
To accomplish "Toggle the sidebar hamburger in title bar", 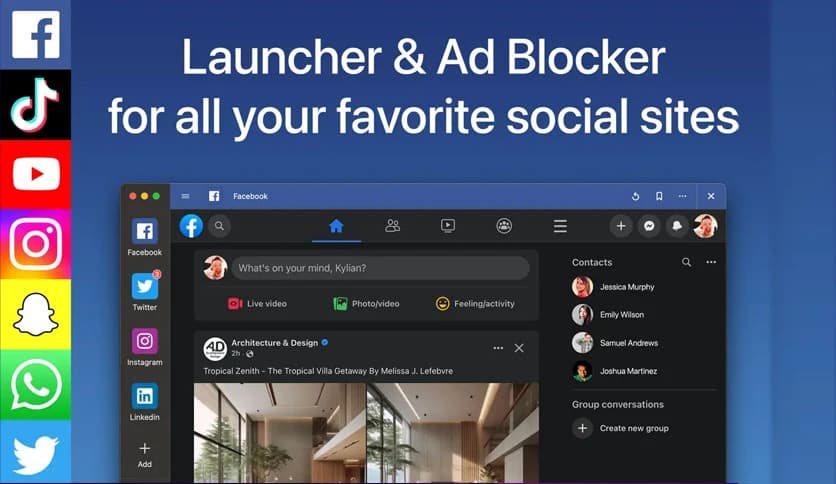I will click(x=186, y=196).
